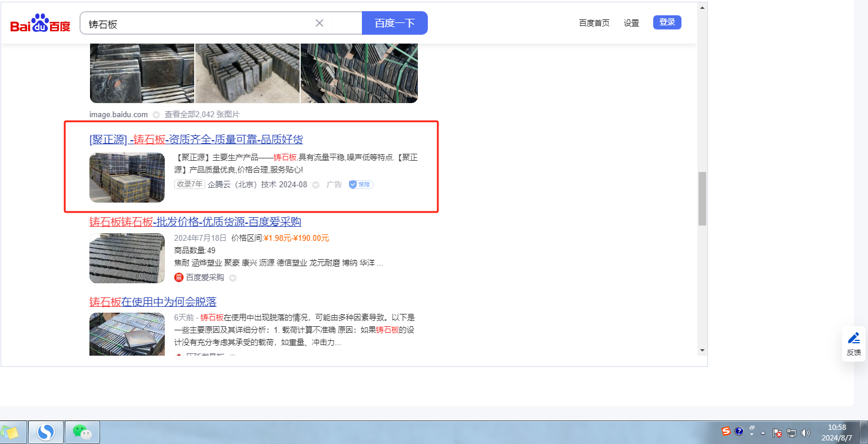Image resolution: width=868 pixels, height=444 pixels.
Task: Click the 商品数量:49 text
Action: (x=195, y=250)
